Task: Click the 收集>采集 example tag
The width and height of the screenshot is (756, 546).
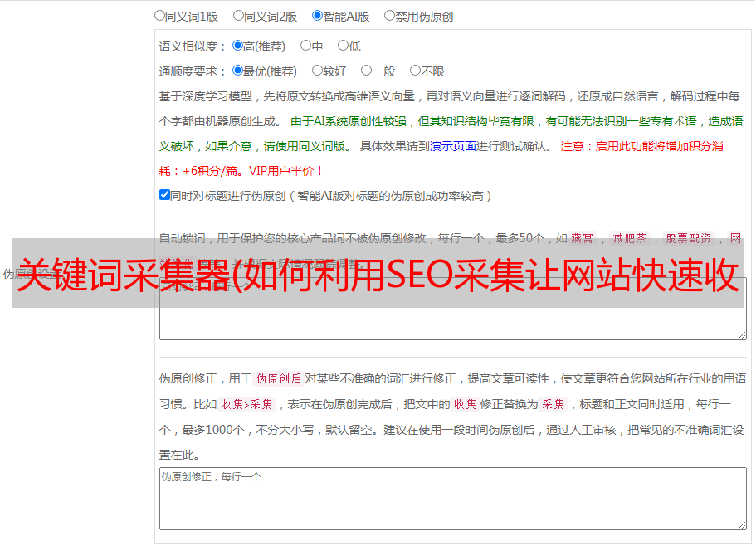Action: [246, 404]
